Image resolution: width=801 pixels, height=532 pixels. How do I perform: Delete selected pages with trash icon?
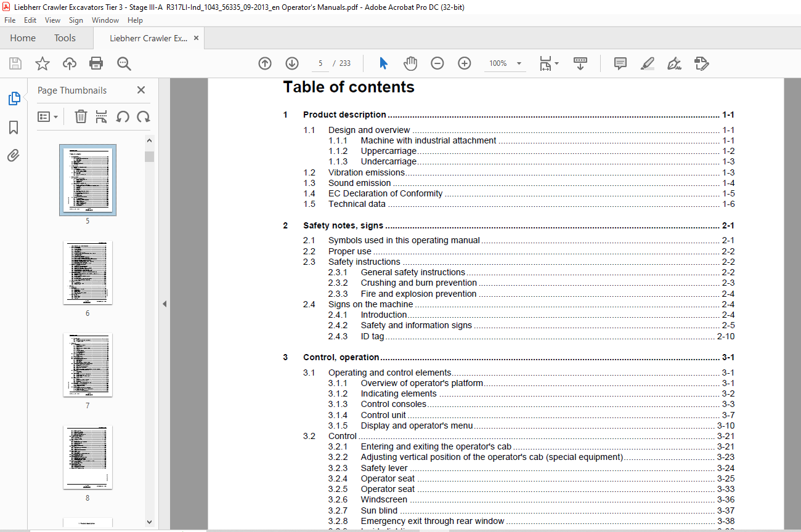[x=81, y=116]
